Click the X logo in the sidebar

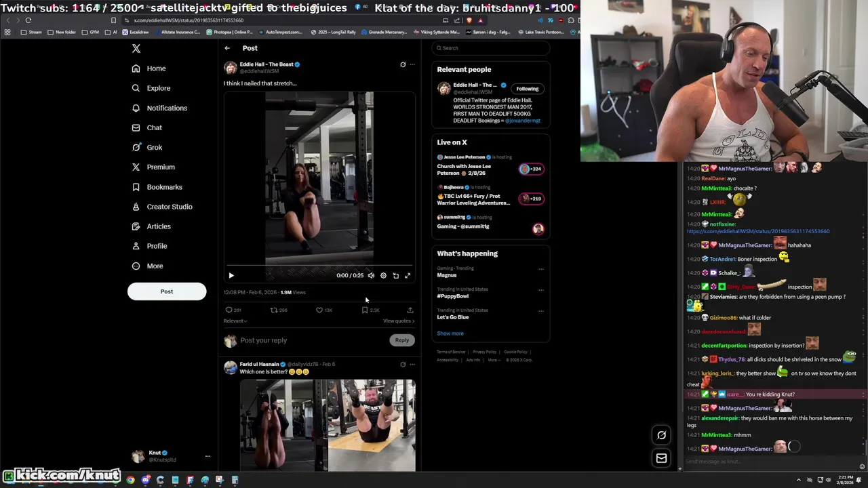pos(136,48)
